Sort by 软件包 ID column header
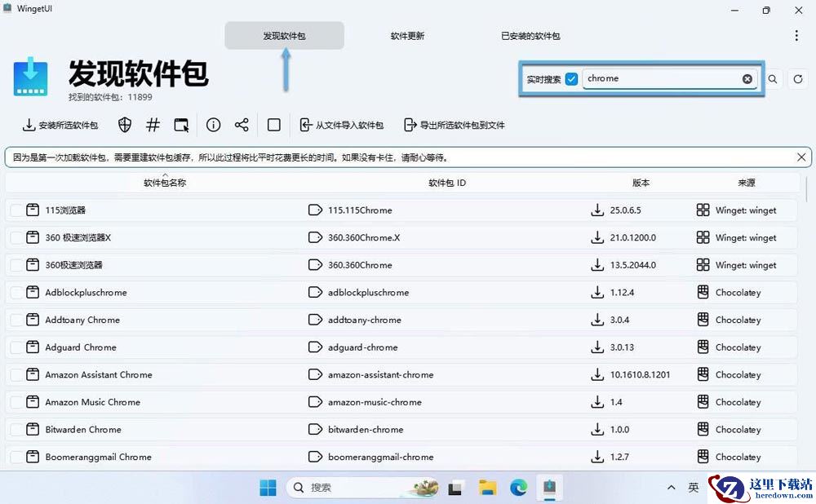816x504 pixels. pyautogui.click(x=447, y=183)
